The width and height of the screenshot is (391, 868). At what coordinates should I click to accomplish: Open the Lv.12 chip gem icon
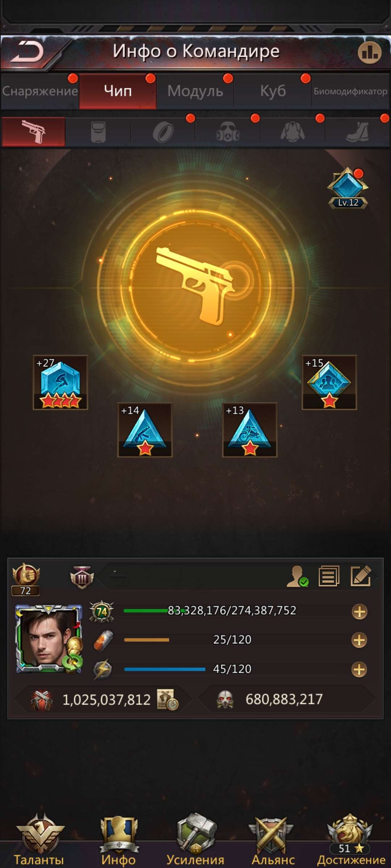tap(348, 188)
